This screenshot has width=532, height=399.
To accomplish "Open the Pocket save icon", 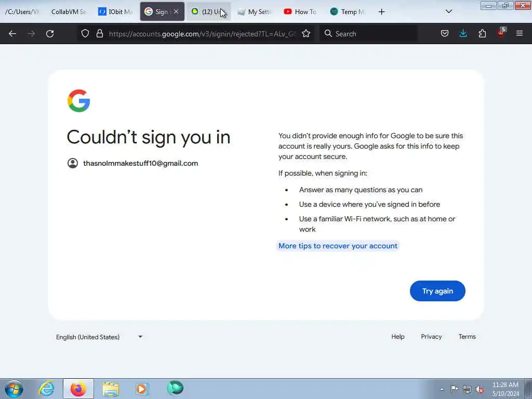I will (445, 33).
